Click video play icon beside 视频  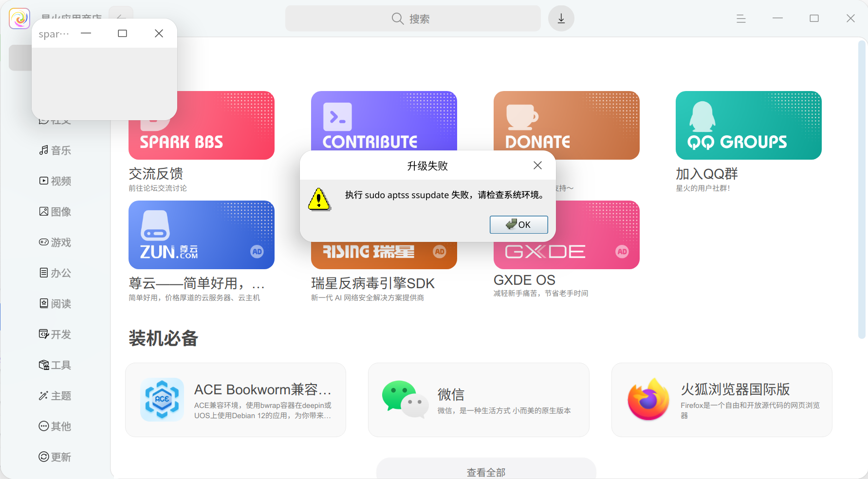[44, 181]
